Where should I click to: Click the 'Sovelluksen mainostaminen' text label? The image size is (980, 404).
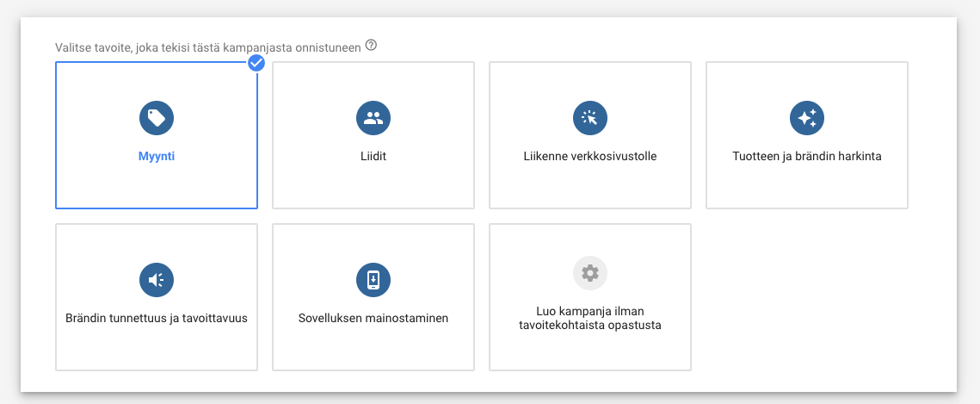(373, 319)
